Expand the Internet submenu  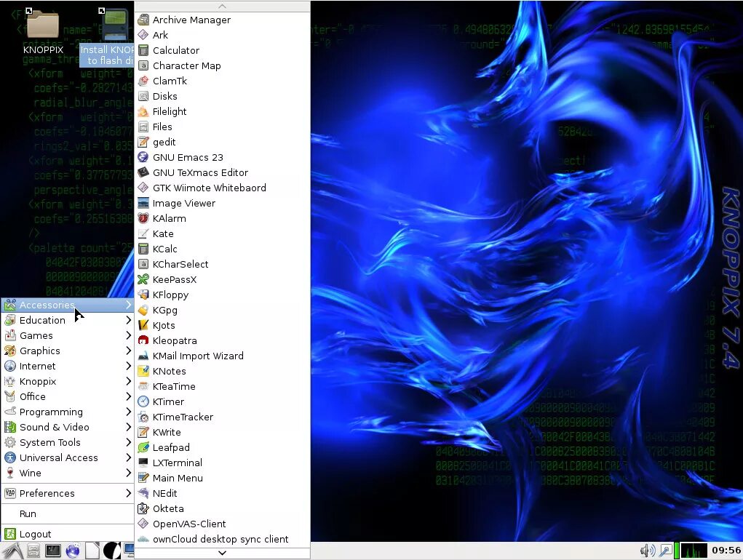pyautogui.click(x=68, y=366)
